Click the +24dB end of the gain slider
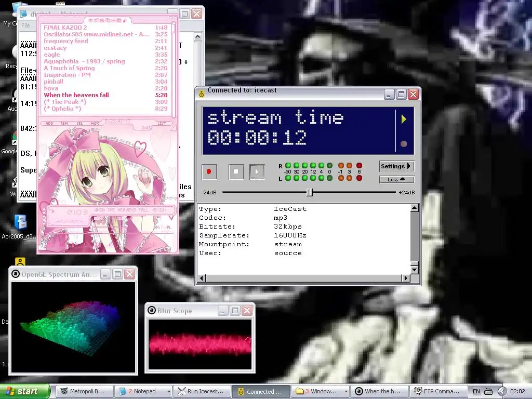This screenshot has height=399, width=532. [x=406, y=192]
